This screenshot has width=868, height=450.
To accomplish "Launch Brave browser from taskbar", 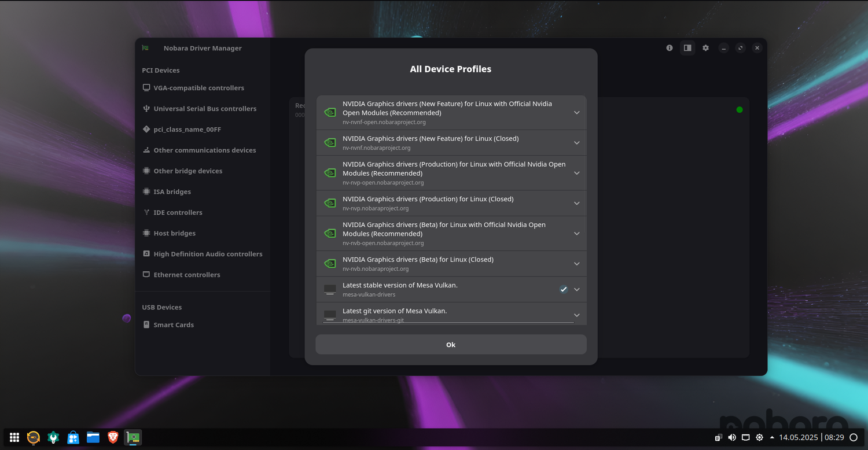I will tap(113, 437).
